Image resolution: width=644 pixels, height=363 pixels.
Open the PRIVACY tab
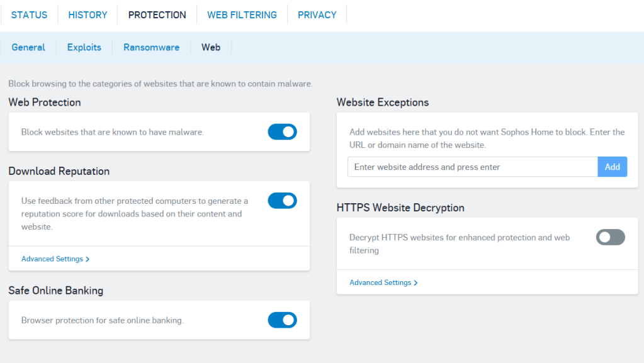317,14
